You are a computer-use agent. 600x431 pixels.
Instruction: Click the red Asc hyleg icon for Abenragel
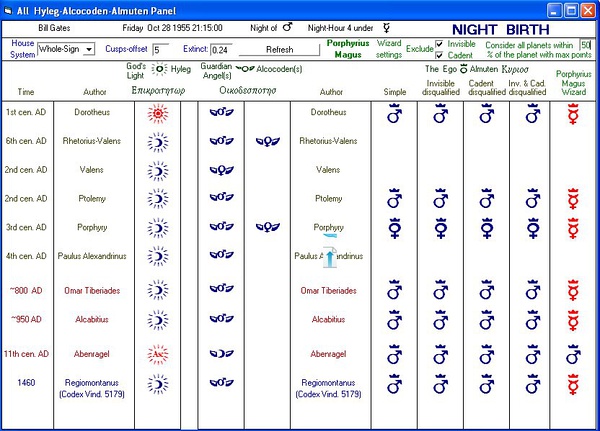click(x=158, y=354)
